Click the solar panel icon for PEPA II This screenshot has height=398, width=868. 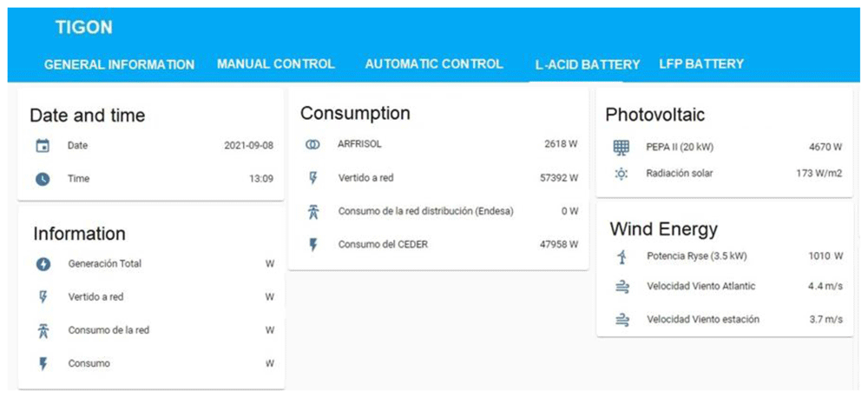pos(621,148)
